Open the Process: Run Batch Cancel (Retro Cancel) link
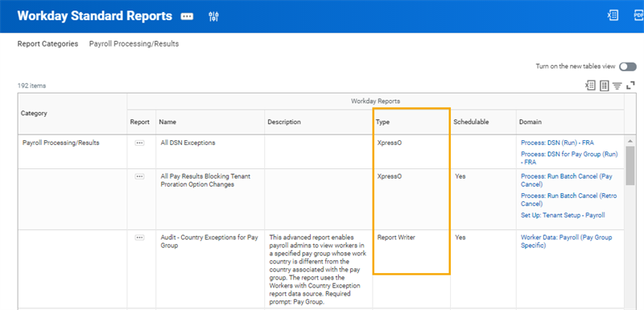Viewport: 644px width, 310px height. point(568,200)
